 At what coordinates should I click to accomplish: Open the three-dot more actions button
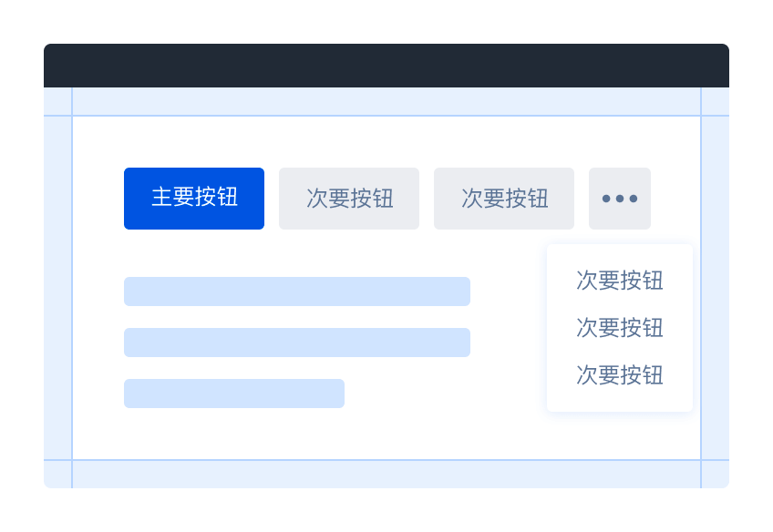(x=620, y=199)
